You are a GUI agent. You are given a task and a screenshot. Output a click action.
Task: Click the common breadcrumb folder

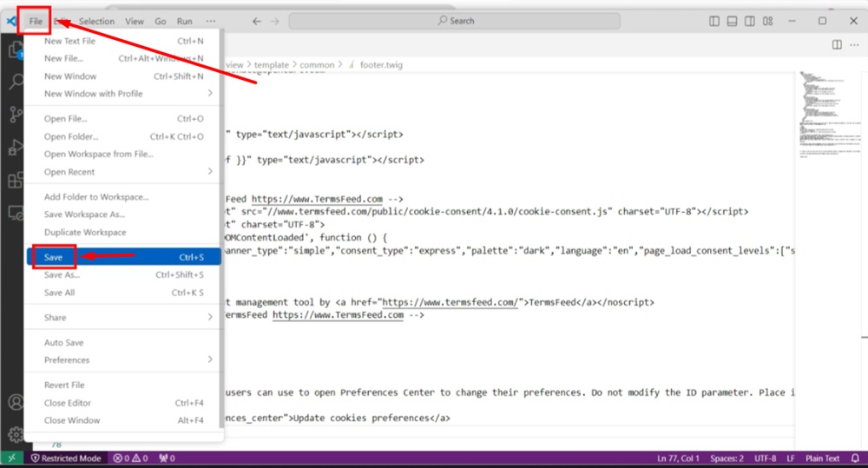(x=317, y=65)
